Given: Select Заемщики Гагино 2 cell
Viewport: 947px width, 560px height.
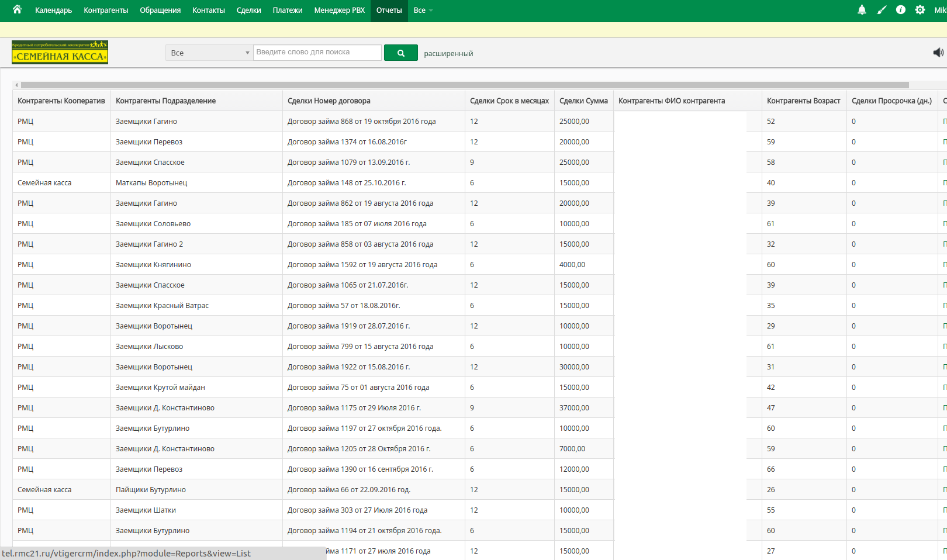Looking at the screenshot, I should [x=196, y=244].
